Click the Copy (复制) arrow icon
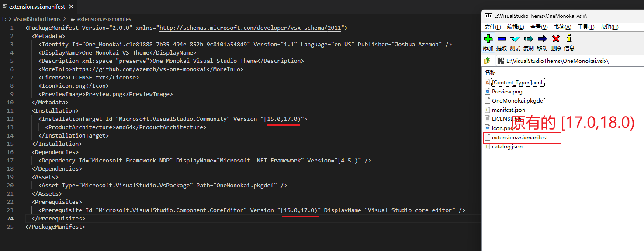The image size is (644, 251). tap(529, 39)
